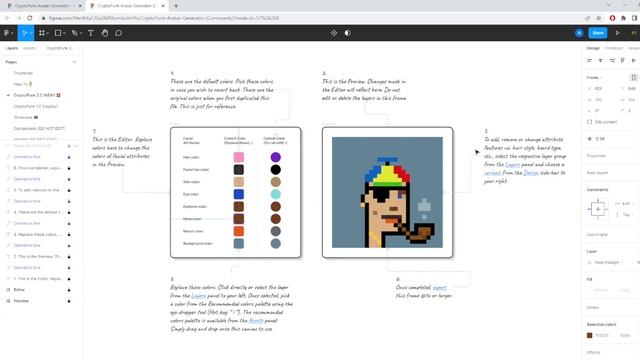Click the blue current eye color swatch
640x360 pixels.
click(x=239, y=194)
